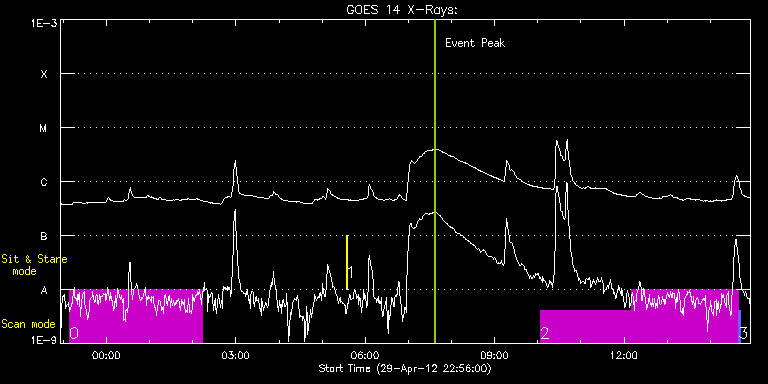The height and width of the screenshot is (384, 768).
Task: Click the A flare class axis label
Action: [x=44, y=290]
